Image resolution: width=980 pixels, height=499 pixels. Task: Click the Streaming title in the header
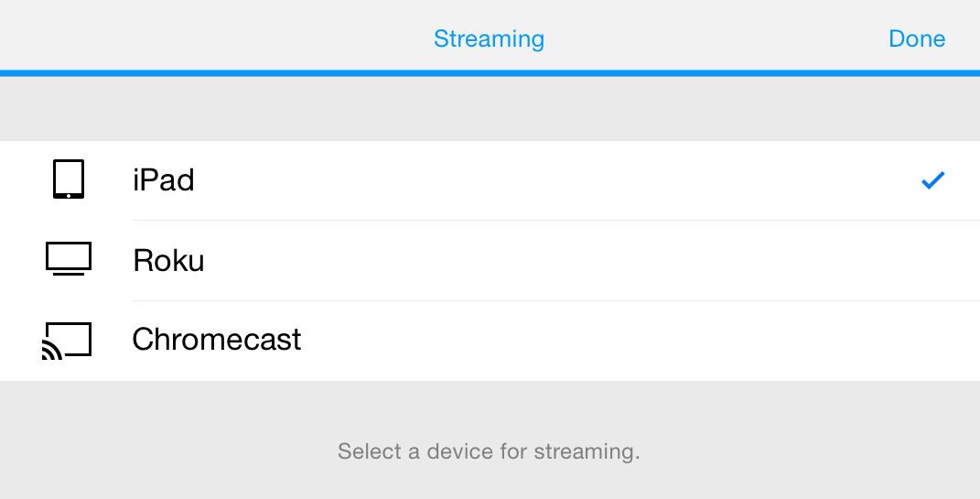point(489,38)
